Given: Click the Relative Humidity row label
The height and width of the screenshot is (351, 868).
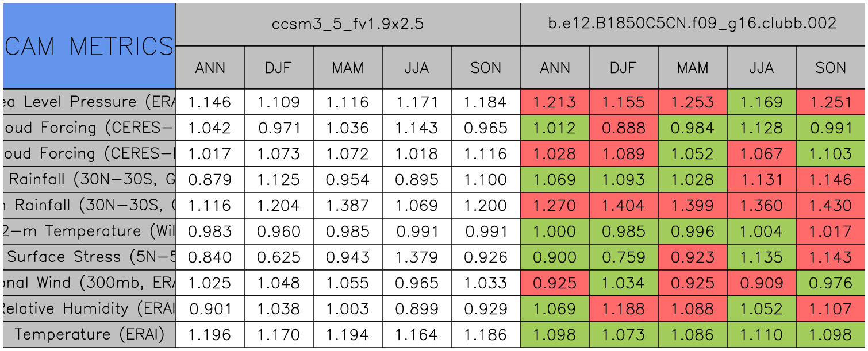Looking at the screenshot, I should pos(89,308).
